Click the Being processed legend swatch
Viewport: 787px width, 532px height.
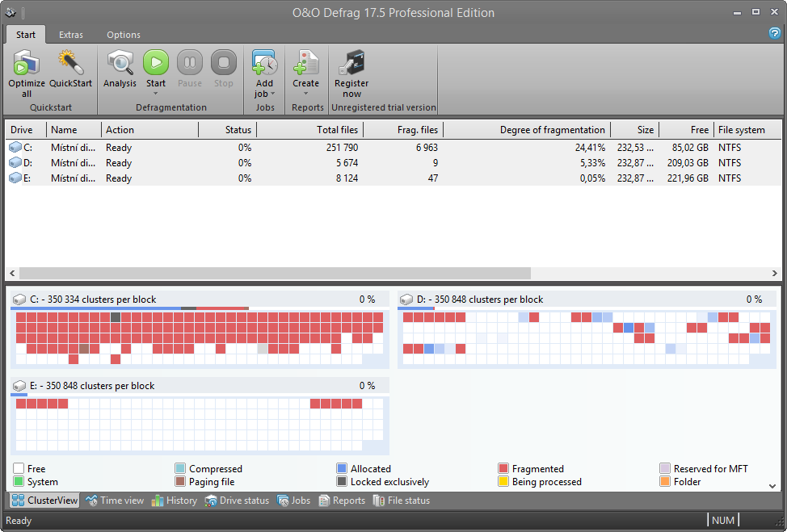503,481
